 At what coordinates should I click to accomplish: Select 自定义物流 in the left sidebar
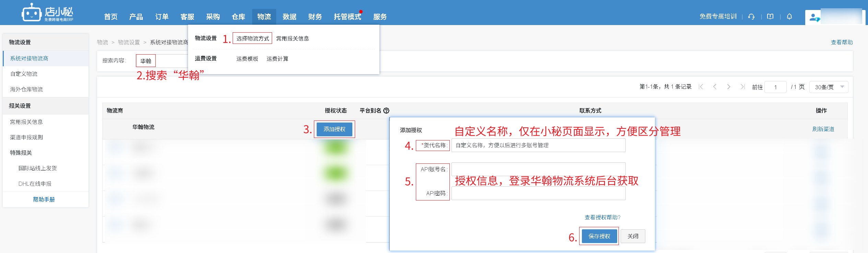click(x=24, y=74)
